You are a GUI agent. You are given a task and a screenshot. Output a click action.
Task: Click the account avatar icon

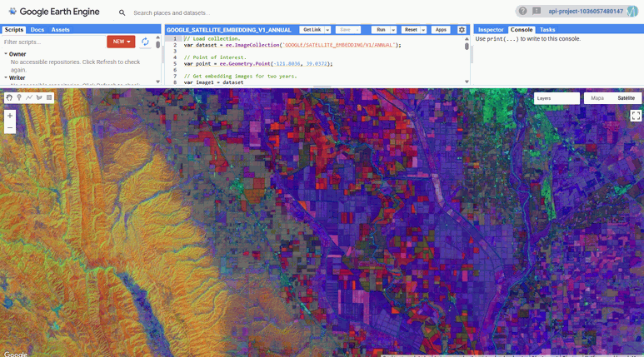coord(632,11)
